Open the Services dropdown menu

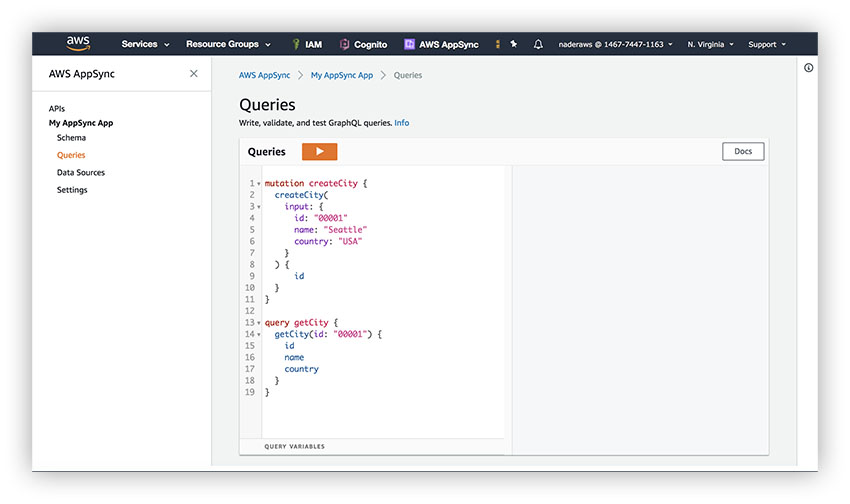coord(145,44)
